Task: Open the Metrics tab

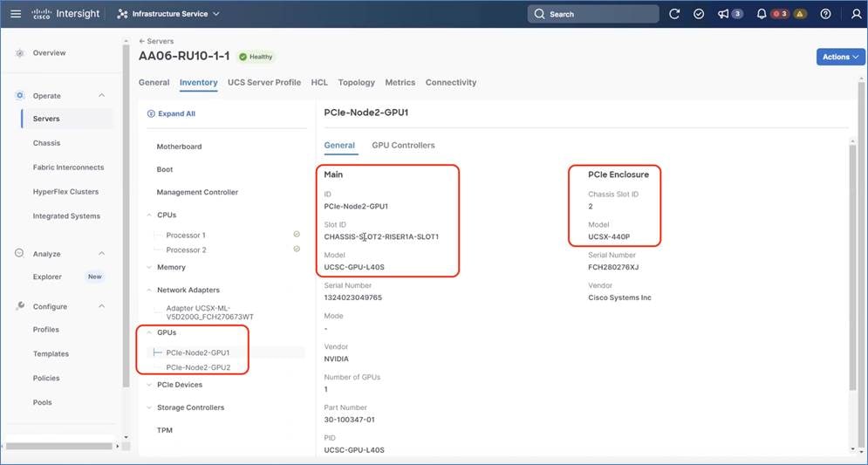Action: [400, 83]
